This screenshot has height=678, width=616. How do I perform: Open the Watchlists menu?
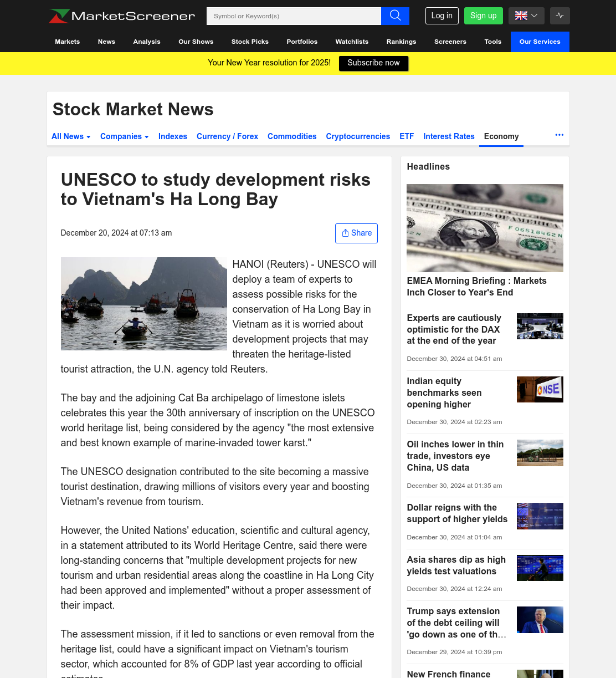pyautogui.click(x=352, y=42)
